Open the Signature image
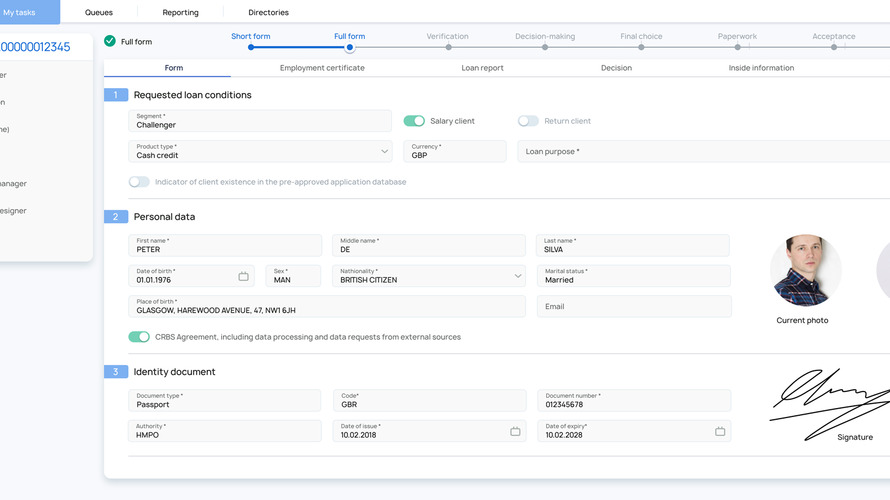The image size is (890, 500). click(x=830, y=404)
